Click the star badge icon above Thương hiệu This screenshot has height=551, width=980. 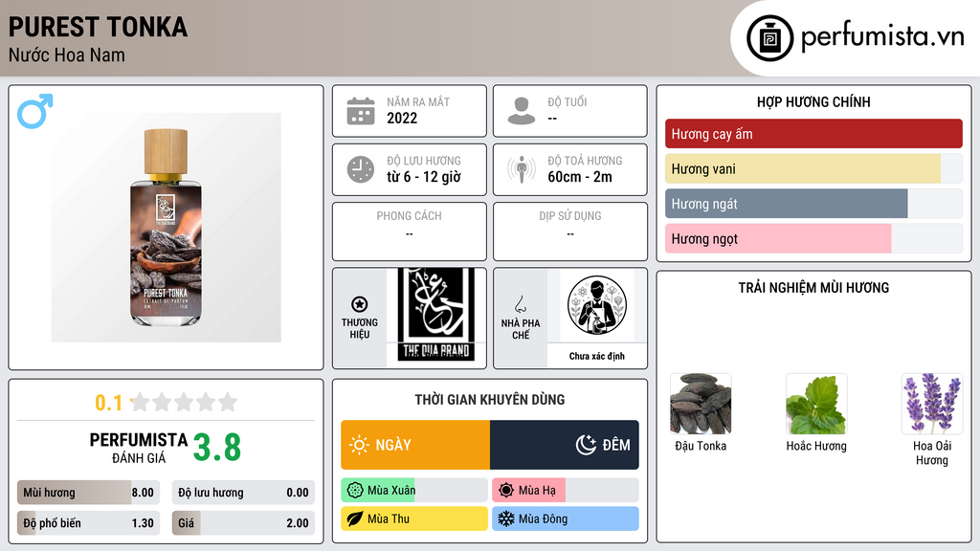(360, 304)
